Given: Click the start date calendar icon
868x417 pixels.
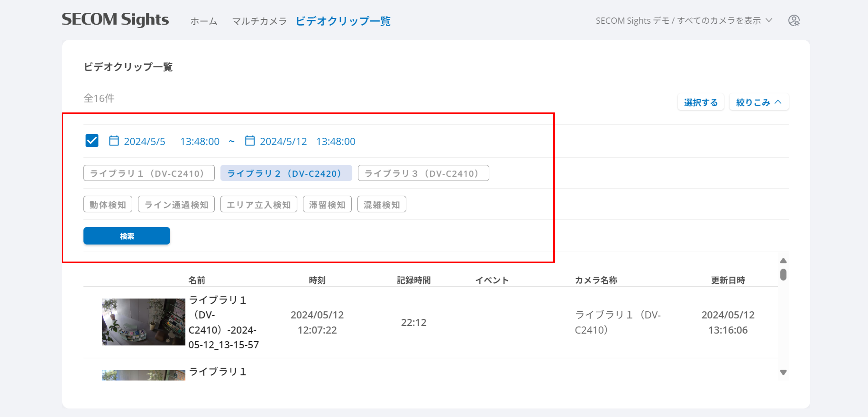Looking at the screenshot, I should [114, 141].
